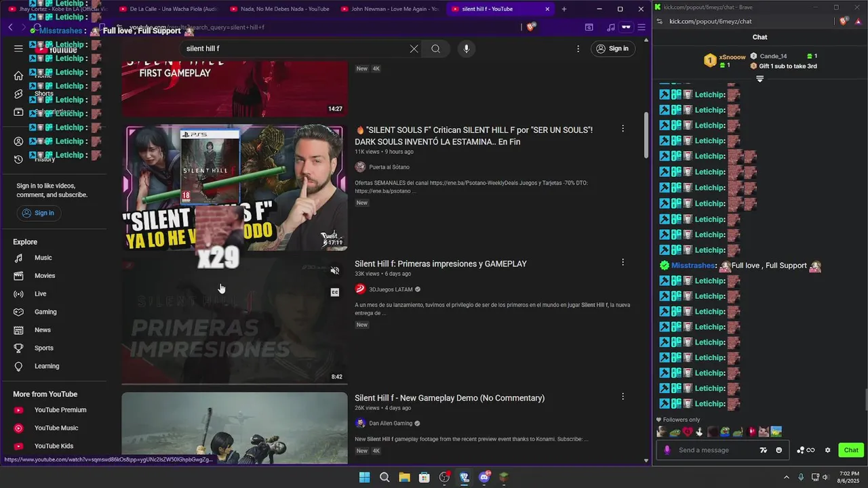This screenshot has width=868, height=488.
Task: Click the YouTube results page scrollbar
Action: tap(646, 136)
